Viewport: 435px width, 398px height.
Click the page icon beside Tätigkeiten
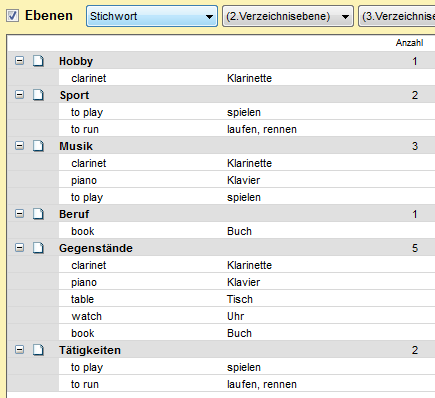(x=38, y=350)
